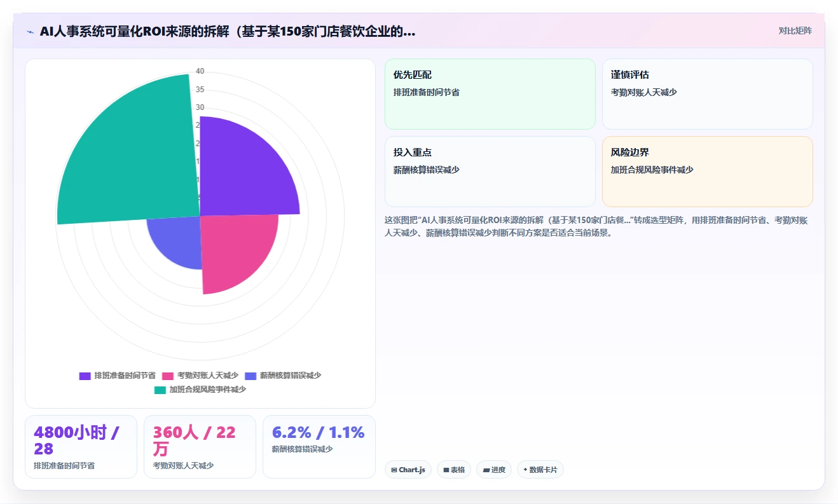Click 薪酬核算错误减少 legend label
The height and width of the screenshot is (504, 838).
pos(291,376)
